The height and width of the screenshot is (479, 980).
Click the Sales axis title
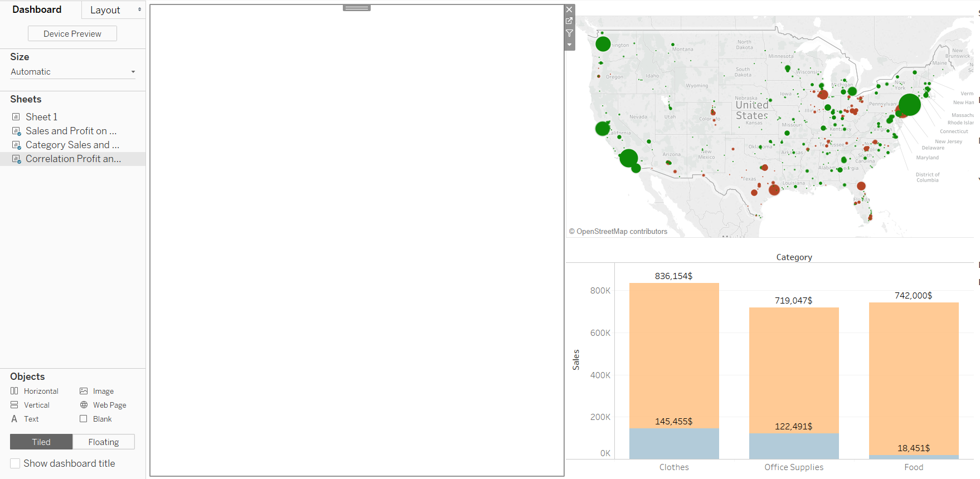[x=576, y=360]
